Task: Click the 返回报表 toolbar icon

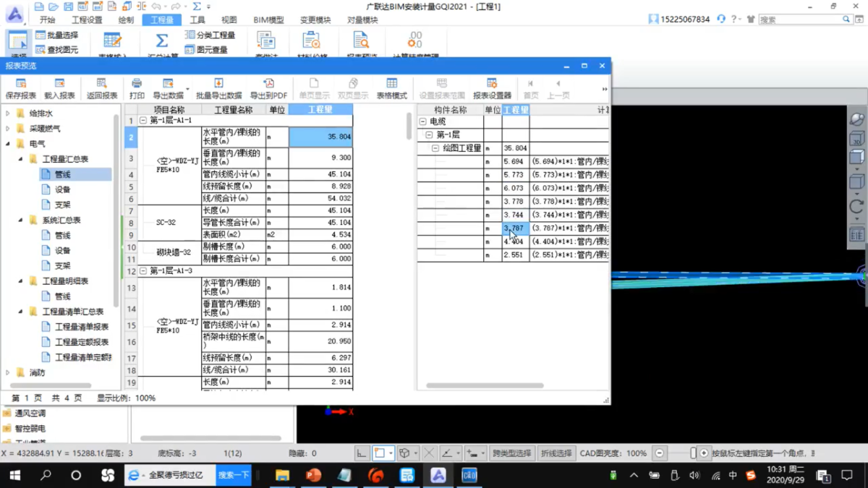Action: coord(101,83)
